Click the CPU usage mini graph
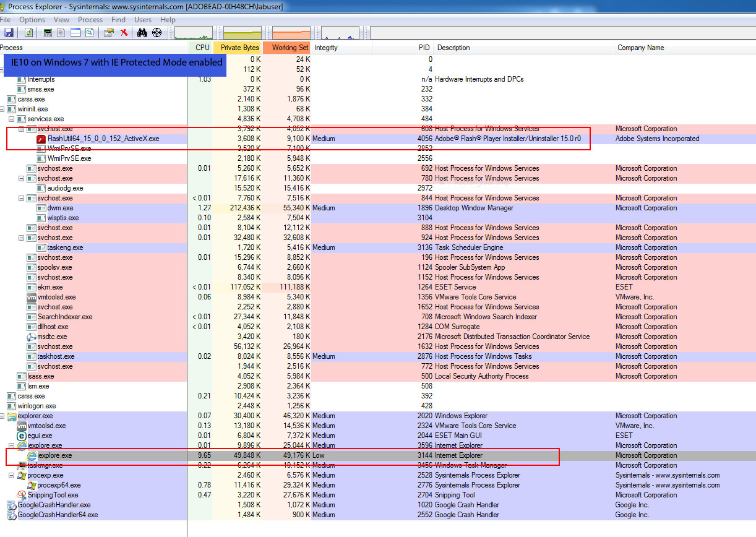 tap(194, 33)
